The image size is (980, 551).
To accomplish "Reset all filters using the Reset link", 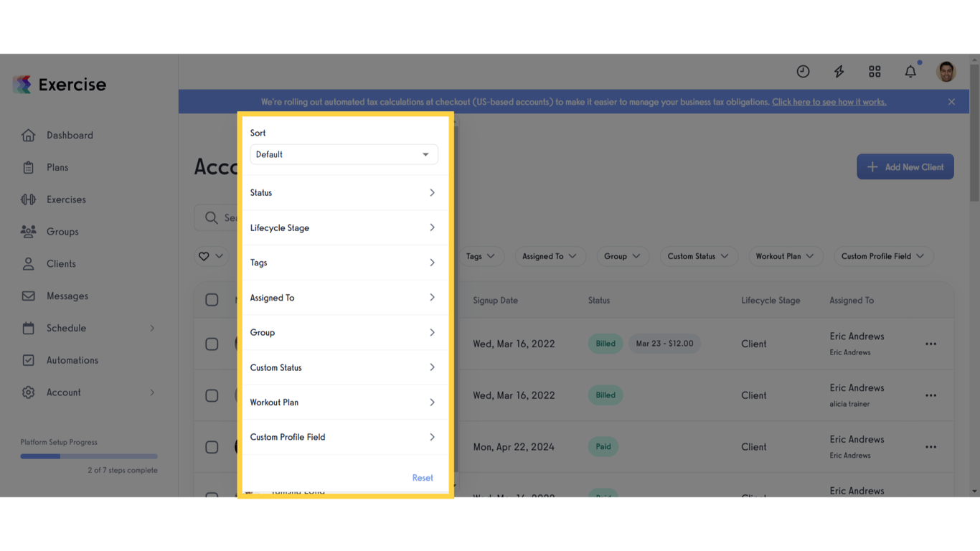I will pos(423,477).
